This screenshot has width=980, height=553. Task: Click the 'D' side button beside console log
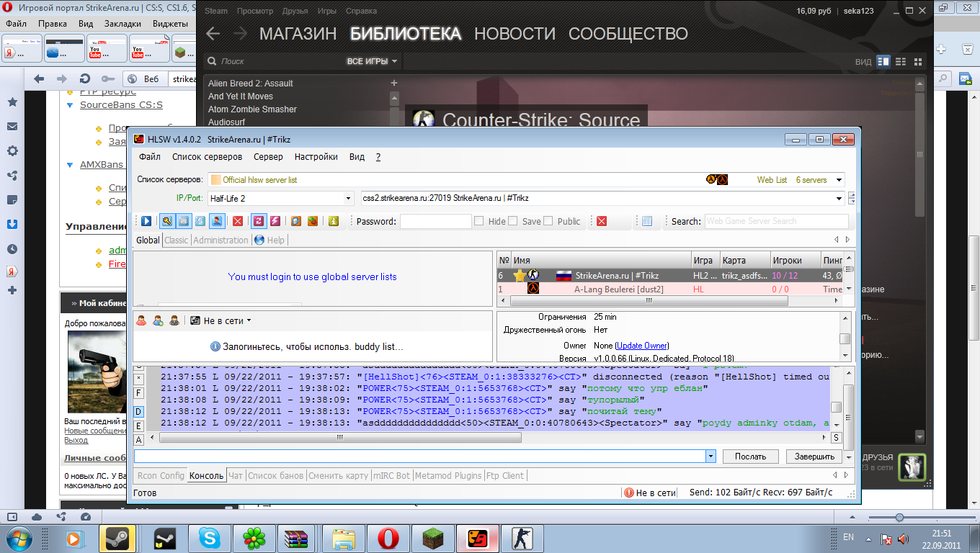pos(138,411)
